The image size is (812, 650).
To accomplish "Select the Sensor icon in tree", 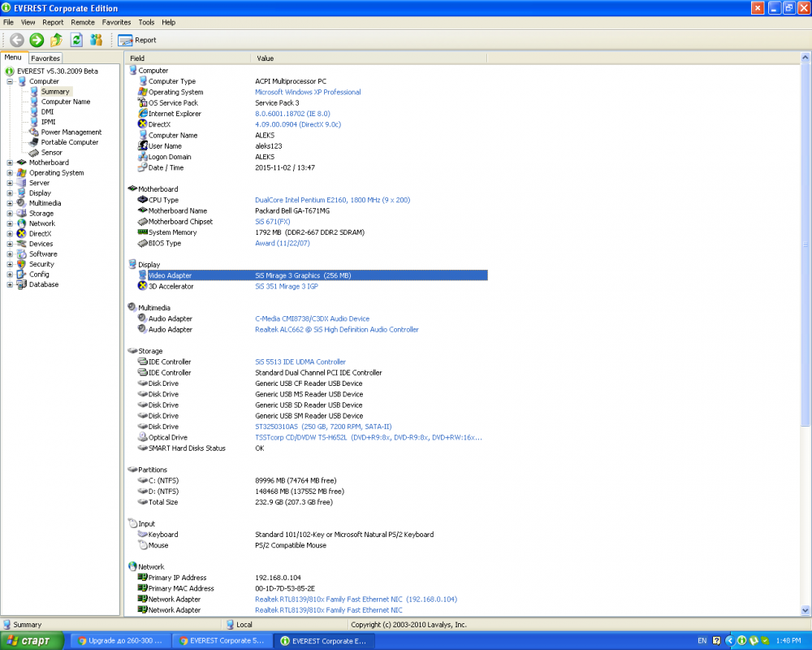I will (33, 153).
